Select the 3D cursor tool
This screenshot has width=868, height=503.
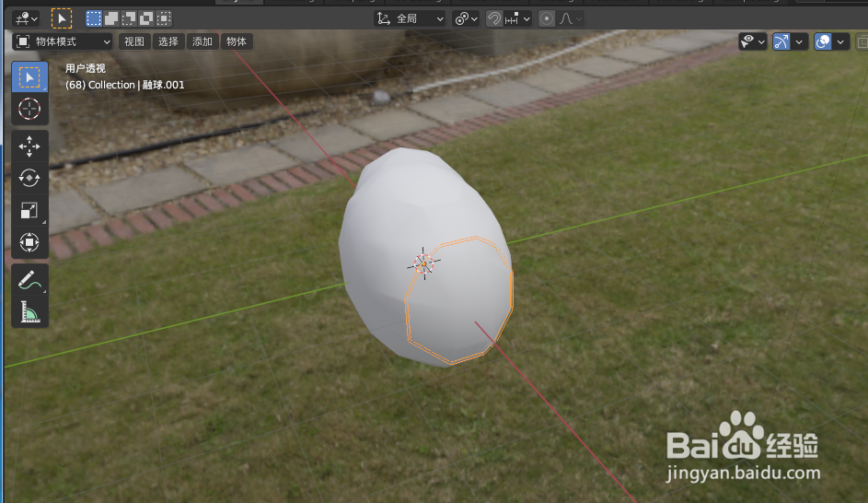pyautogui.click(x=29, y=109)
